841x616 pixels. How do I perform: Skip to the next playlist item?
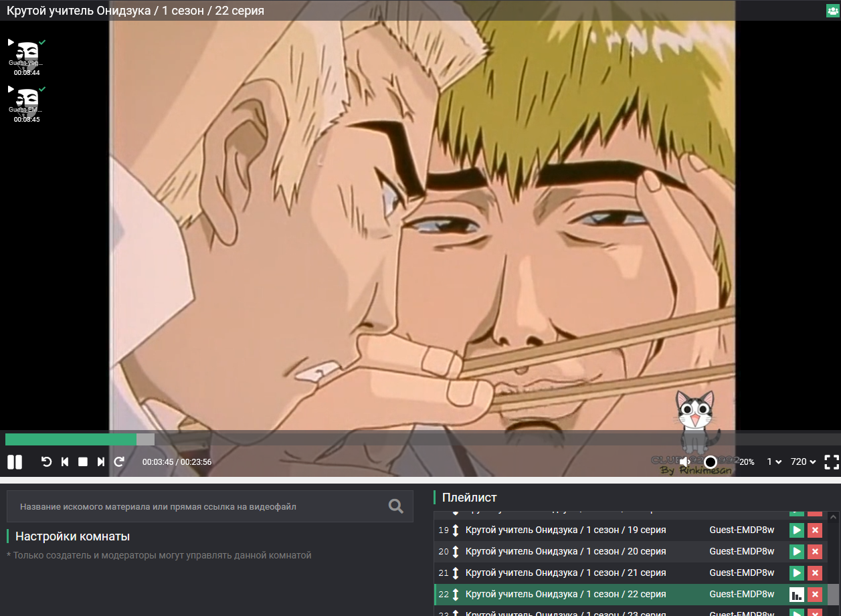coord(101,461)
